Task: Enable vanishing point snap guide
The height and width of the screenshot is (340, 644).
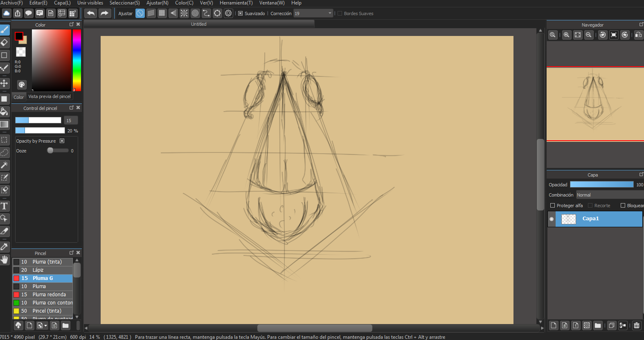Action: [x=173, y=13]
